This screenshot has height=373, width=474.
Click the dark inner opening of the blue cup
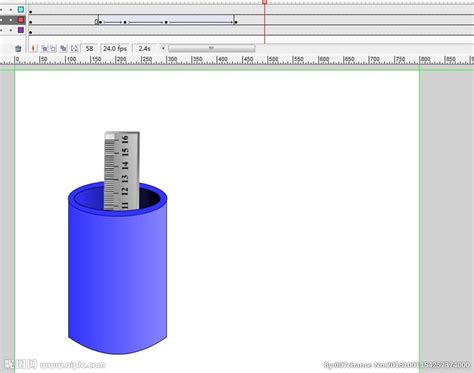(x=150, y=198)
